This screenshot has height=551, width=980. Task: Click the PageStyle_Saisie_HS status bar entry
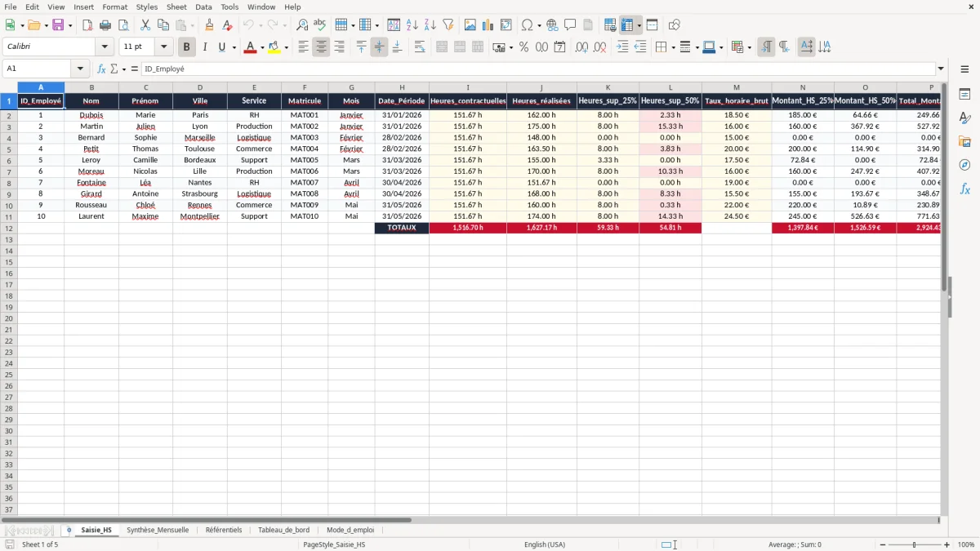(334, 544)
